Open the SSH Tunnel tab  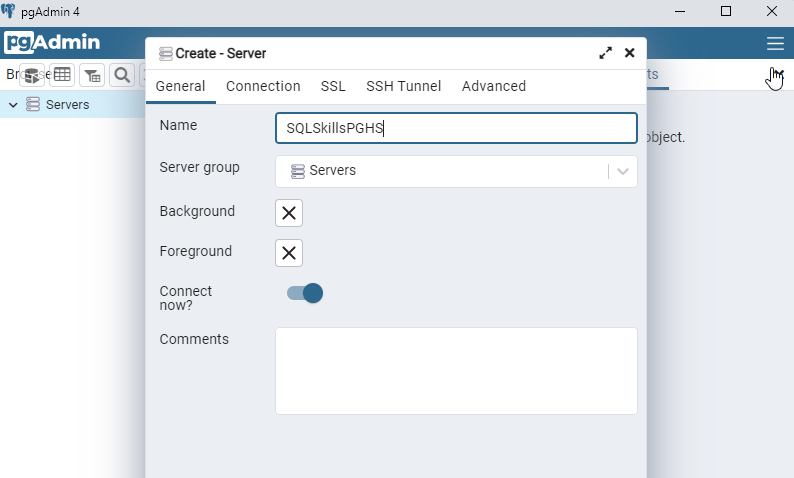click(404, 86)
